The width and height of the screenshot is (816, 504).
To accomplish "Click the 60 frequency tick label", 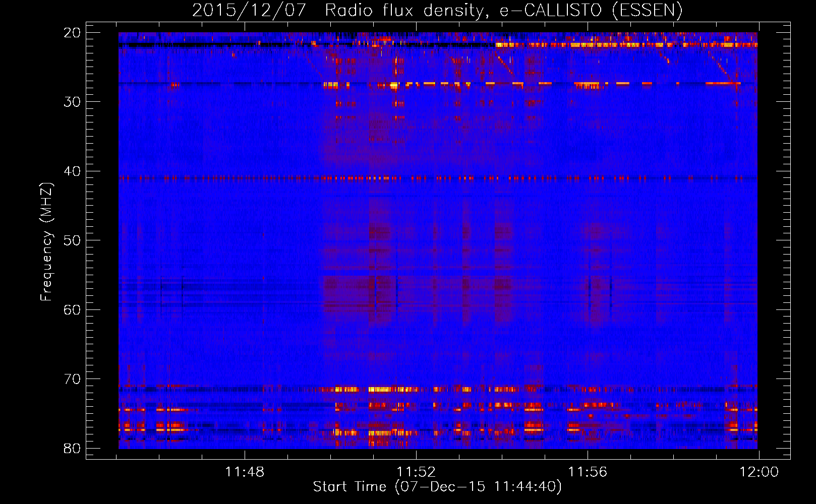I will [x=73, y=309].
